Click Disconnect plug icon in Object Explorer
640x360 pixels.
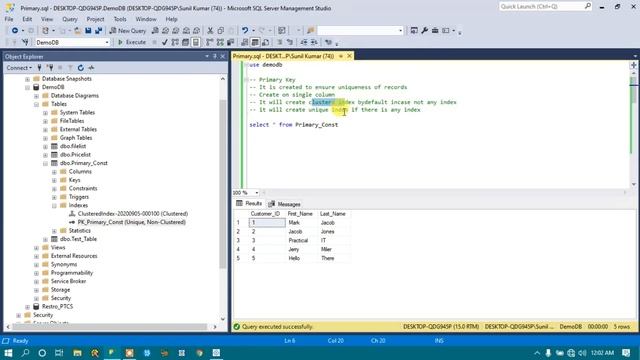(x=50, y=68)
